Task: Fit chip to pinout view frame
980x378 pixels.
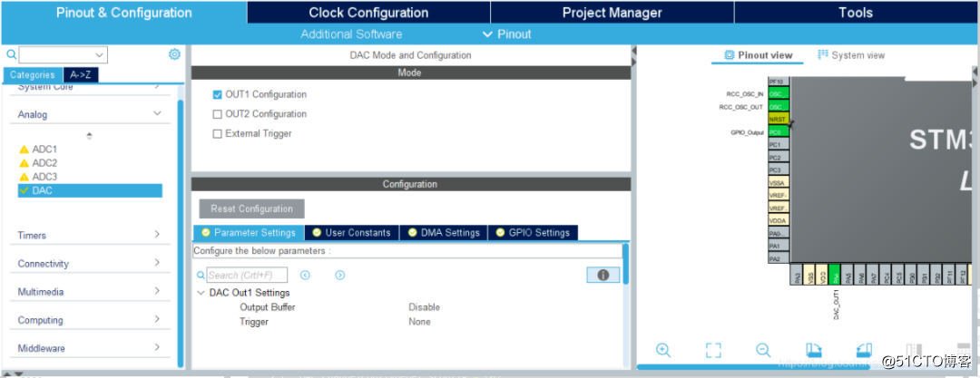Action: coord(713,350)
